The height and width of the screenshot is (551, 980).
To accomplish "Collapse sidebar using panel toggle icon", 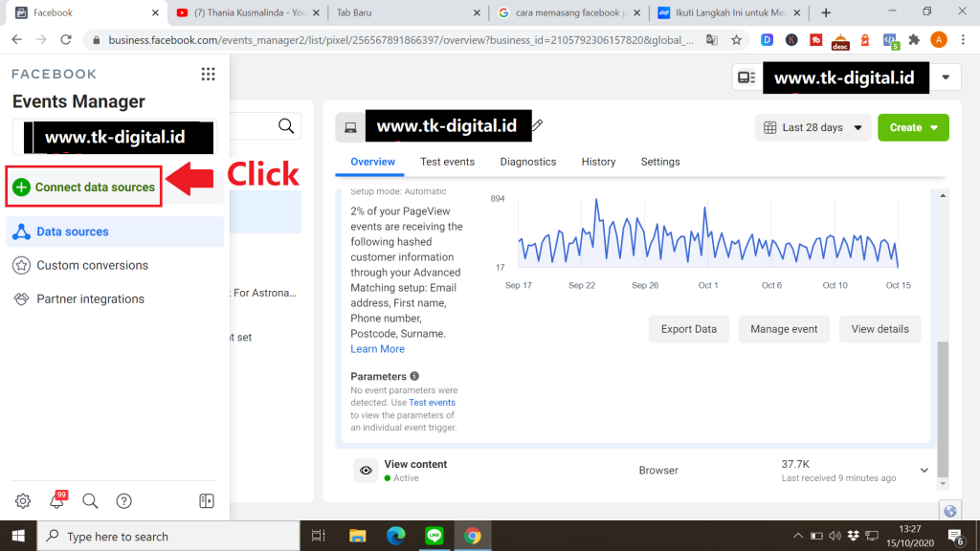I will pyautogui.click(x=206, y=500).
